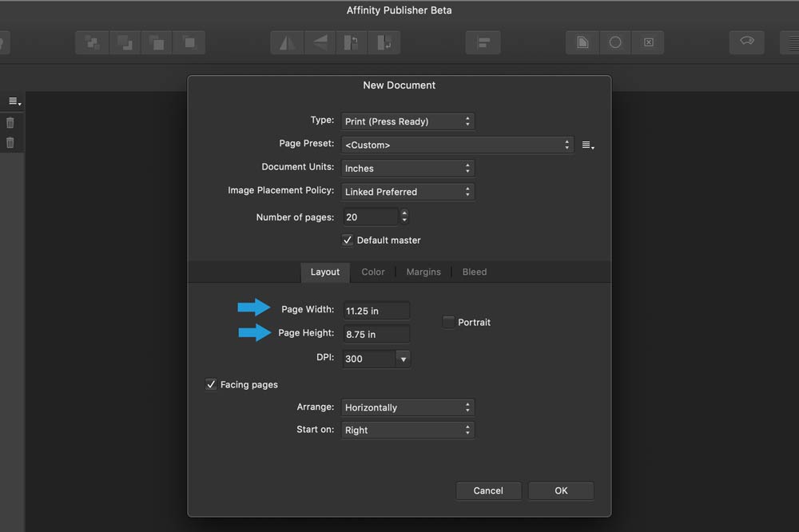Viewport: 799px width, 532px height.
Task: Click the page-shaped insert target toolbar icon
Action: point(582,43)
